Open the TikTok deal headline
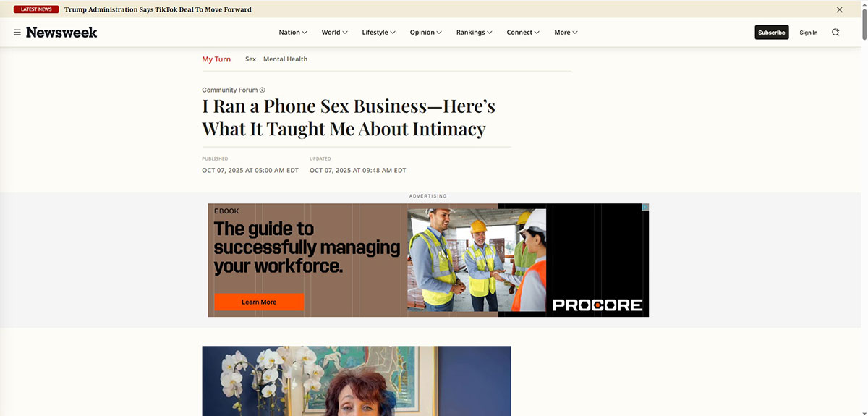Image resolution: width=868 pixels, height=416 pixels. [x=158, y=9]
